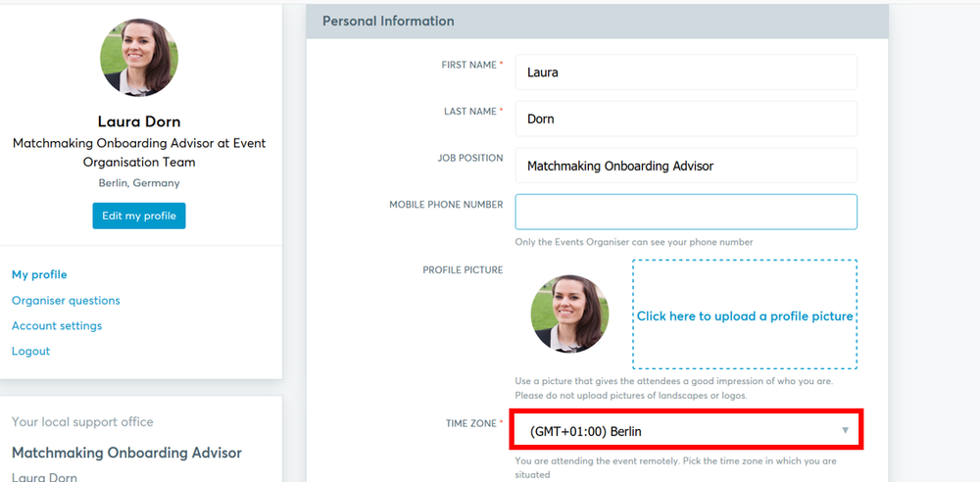
Task: Select the Berlin, Germany location text
Action: [x=139, y=183]
